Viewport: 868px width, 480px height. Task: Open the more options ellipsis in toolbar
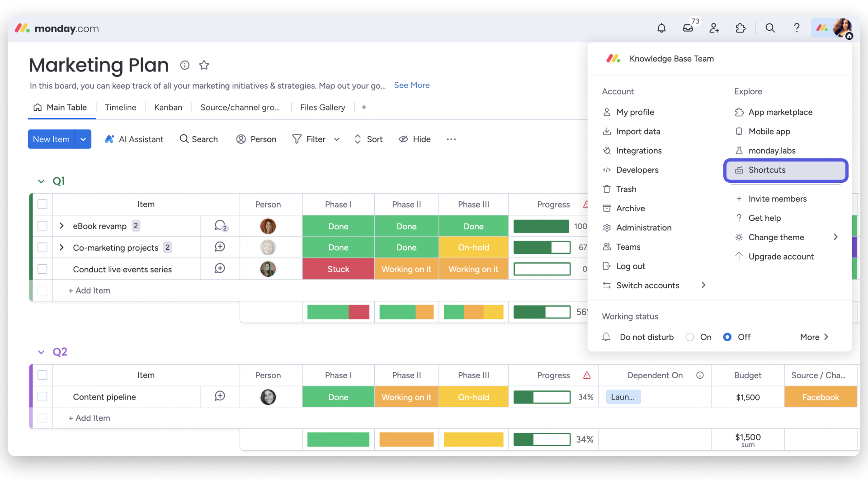point(451,139)
